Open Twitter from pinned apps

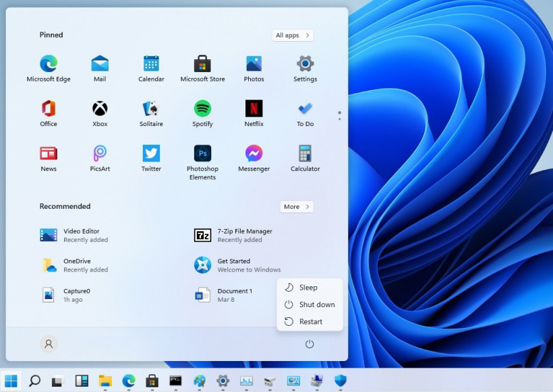coord(150,156)
